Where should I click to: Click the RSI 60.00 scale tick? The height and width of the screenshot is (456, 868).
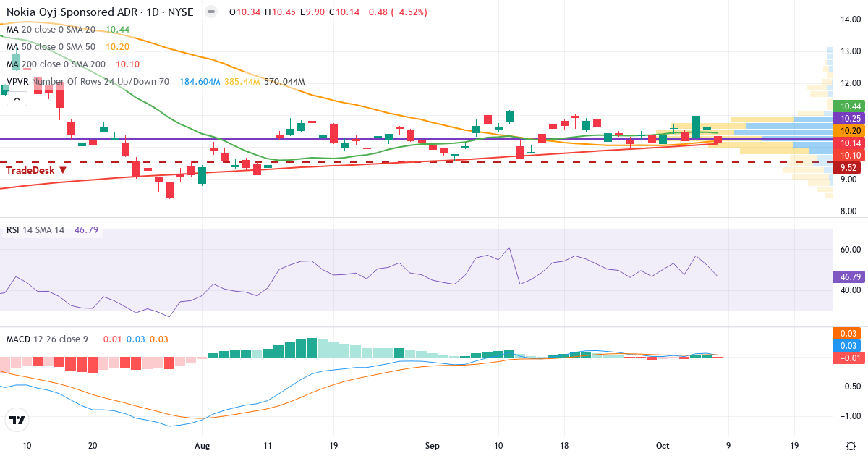coord(850,250)
